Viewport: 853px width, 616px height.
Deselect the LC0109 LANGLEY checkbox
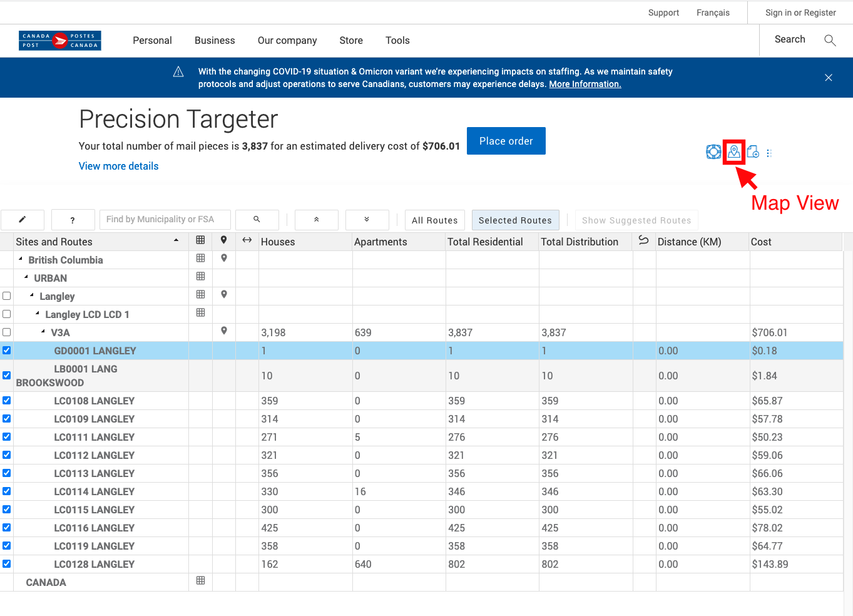[7, 419]
